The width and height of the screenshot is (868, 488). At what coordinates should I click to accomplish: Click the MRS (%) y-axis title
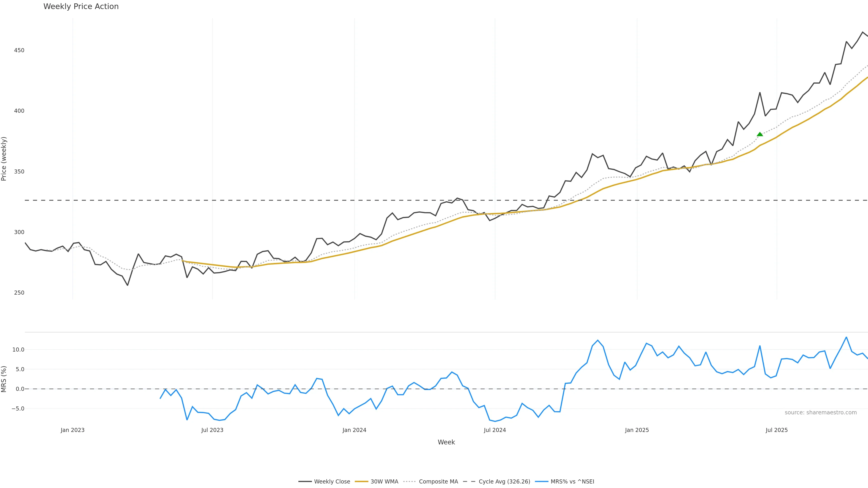(4, 379)
